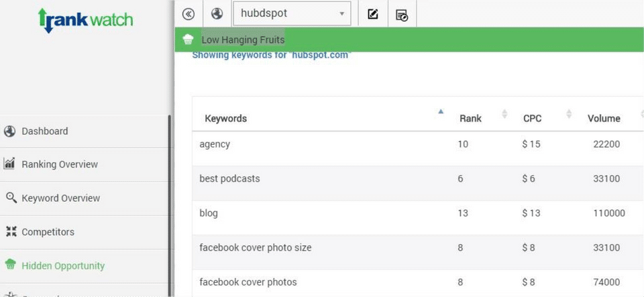Click the Hidden Opportunity basket icon

(11, 265)
